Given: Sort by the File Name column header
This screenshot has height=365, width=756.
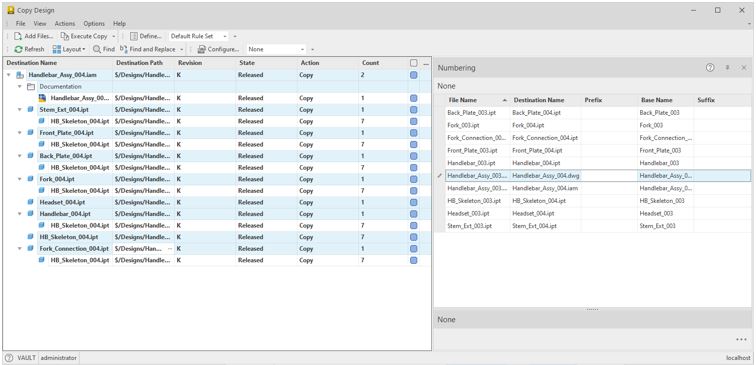Looking at the screenshot, I should [478, 100].
